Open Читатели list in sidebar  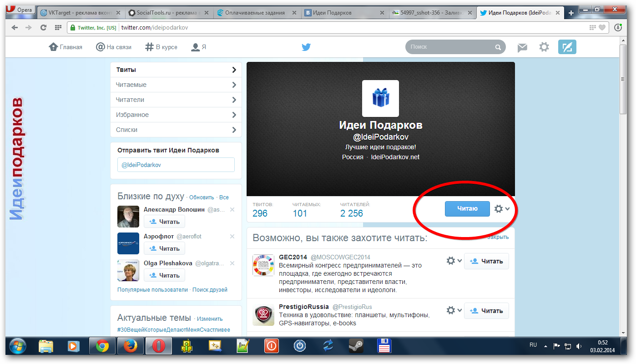pos(176,100)
